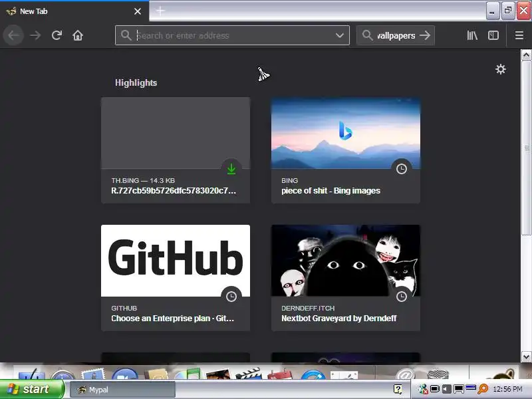Open the hamburger application menu
532x399 pixels.
[x=519, y=35]
